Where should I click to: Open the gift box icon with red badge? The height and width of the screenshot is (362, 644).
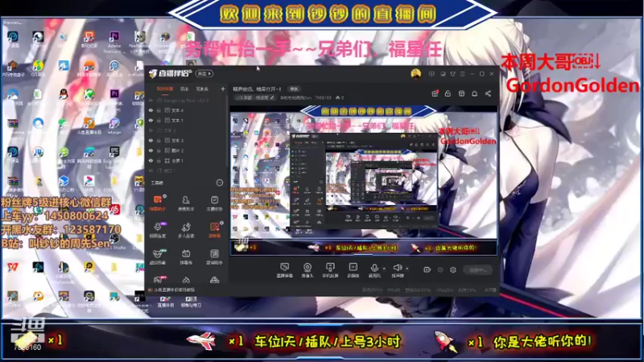tap(435, 93)
